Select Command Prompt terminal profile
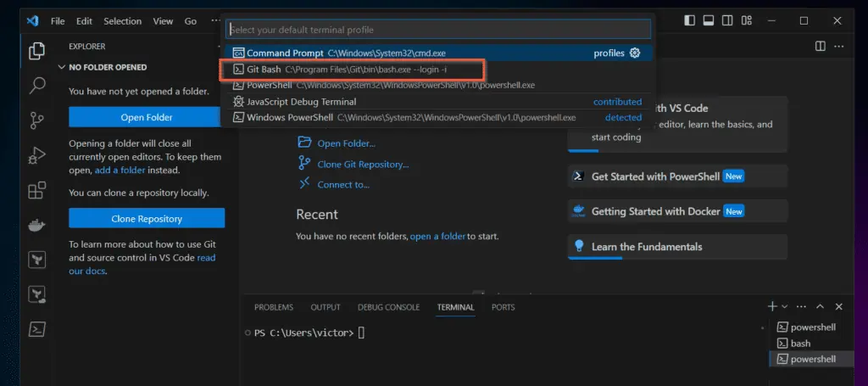This screenshot has width=868, height=386. (439, 53)
